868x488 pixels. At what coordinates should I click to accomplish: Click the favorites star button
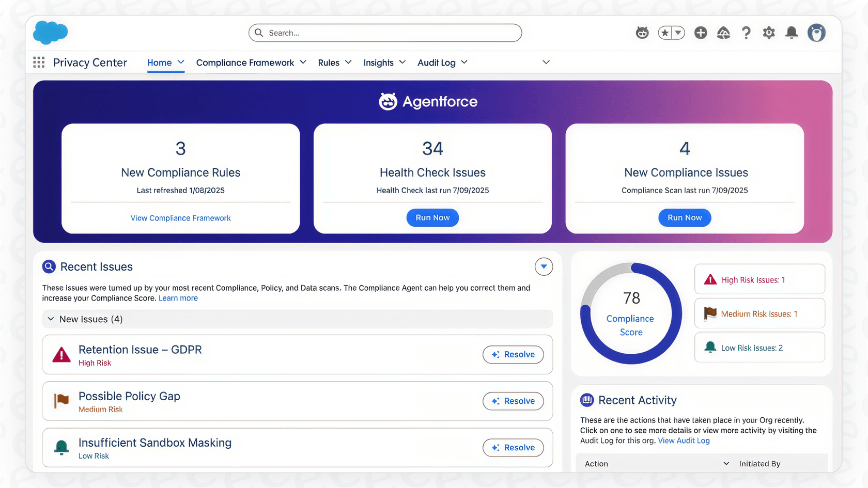(664, 33)
